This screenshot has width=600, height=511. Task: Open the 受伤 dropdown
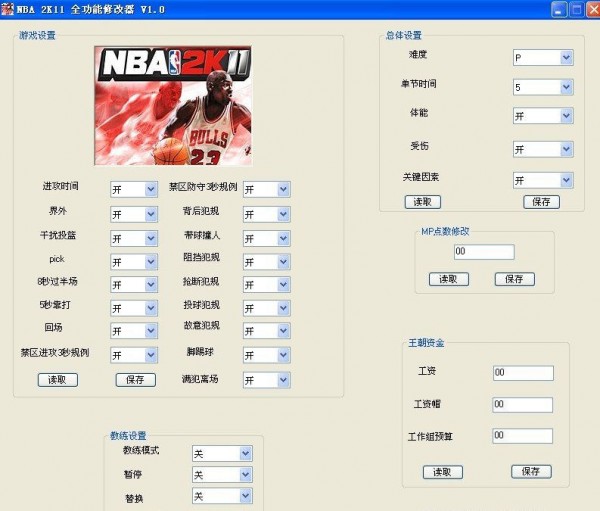coord(543,149)
